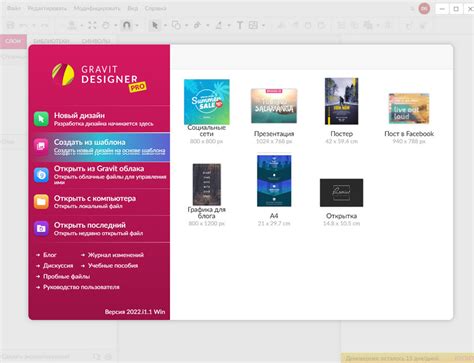Viewport: 474px width, 363px height.
Task: Select the Pencil drawing tool icon
Action: (219, 25)
